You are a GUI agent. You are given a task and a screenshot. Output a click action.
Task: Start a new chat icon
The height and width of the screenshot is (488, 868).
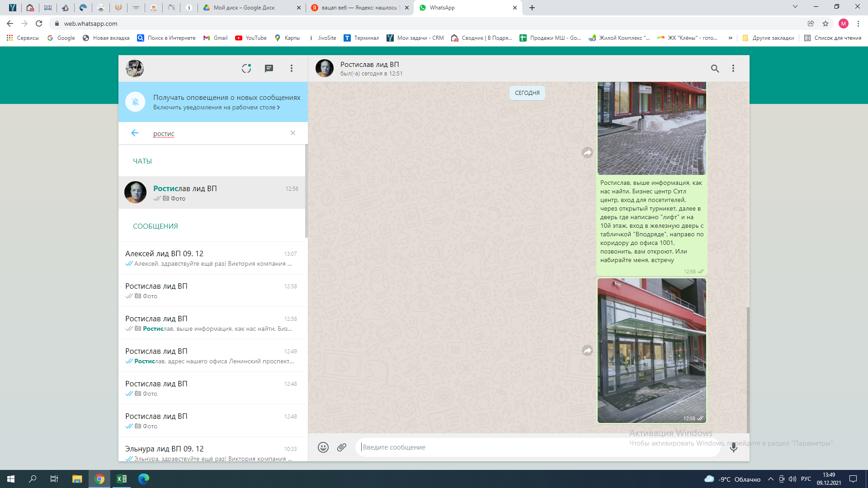[269, 68]
